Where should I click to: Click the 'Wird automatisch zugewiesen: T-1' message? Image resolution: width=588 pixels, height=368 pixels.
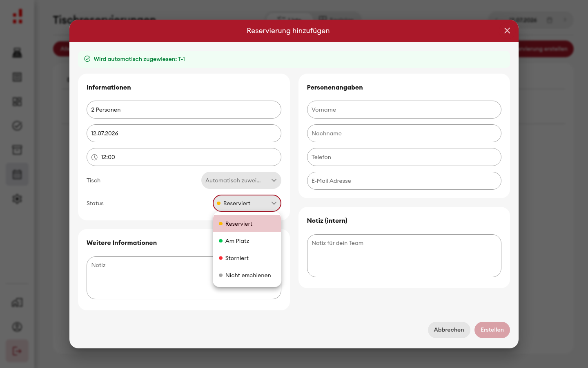pos(139,59)
